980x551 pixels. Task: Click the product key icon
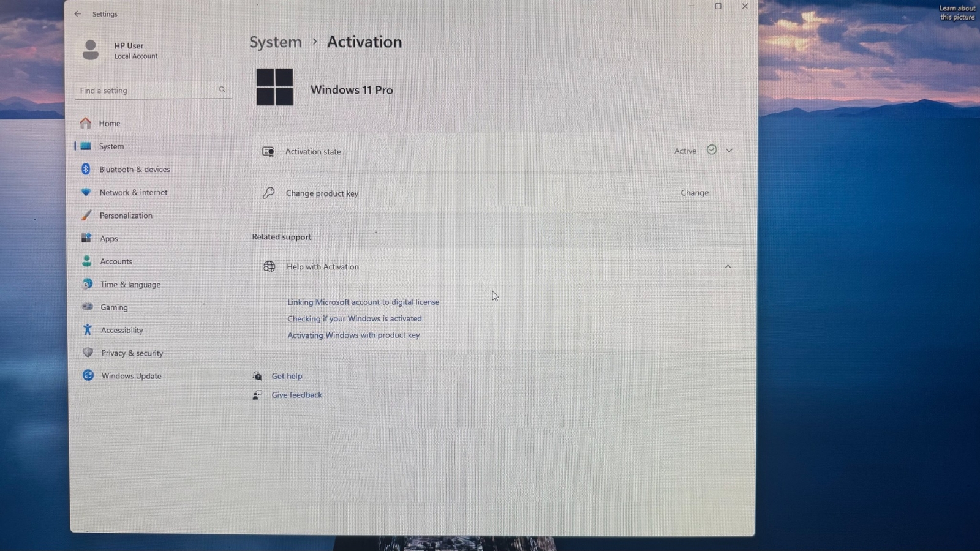coord(268,193)
